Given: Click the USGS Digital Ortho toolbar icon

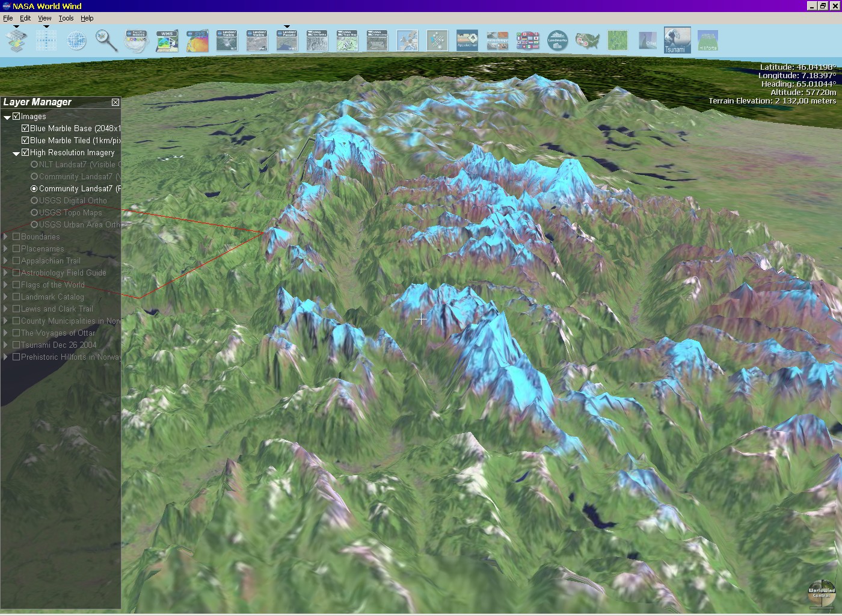Looking at the screenshot, I should point(318,41).
